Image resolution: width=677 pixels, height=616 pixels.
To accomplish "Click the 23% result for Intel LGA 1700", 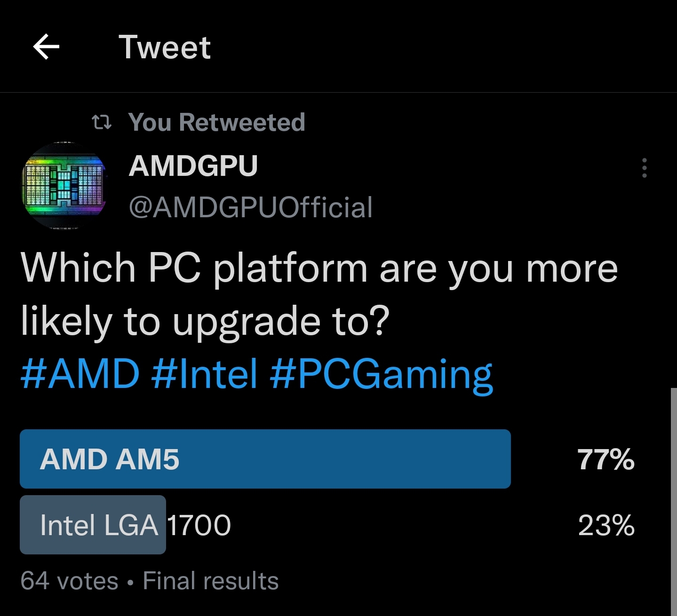I will pyautogui.click(x=605, y=525).
